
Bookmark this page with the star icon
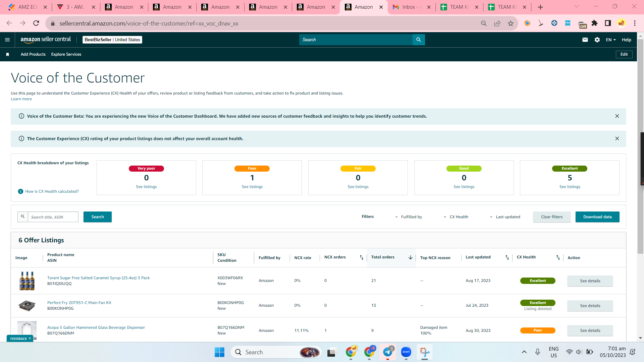511,23
